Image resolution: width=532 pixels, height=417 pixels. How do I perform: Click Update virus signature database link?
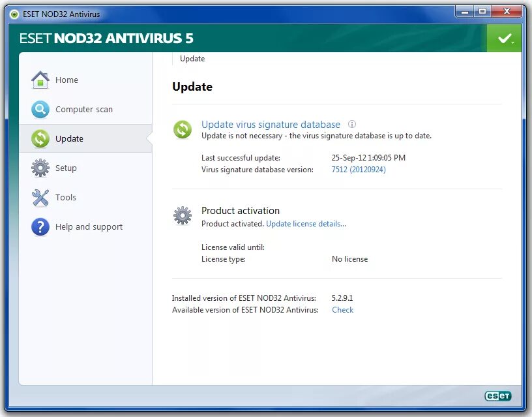[x=271, y=124]
